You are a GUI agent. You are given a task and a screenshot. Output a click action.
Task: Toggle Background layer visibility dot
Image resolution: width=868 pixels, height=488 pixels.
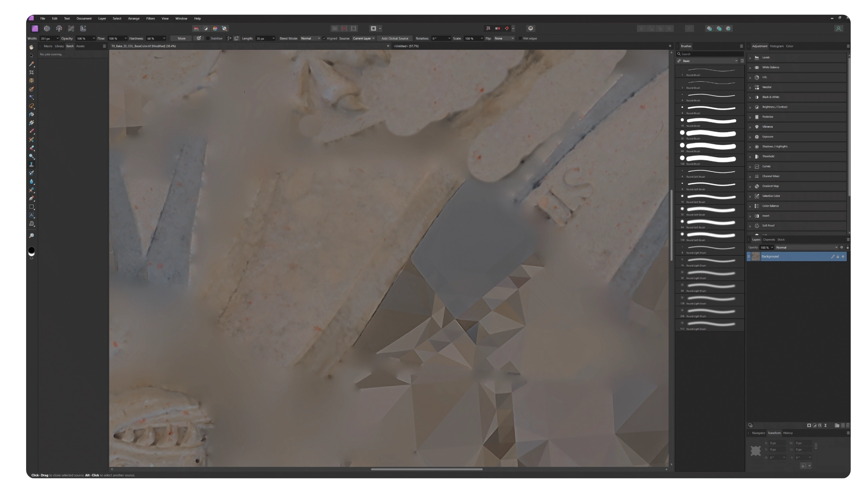(843, 257)
